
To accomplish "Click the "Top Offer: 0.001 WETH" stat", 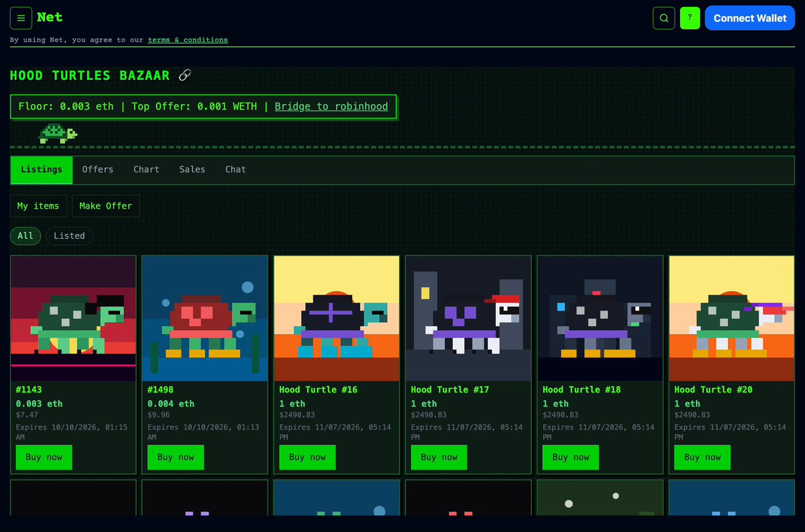I will click(194, 106).
